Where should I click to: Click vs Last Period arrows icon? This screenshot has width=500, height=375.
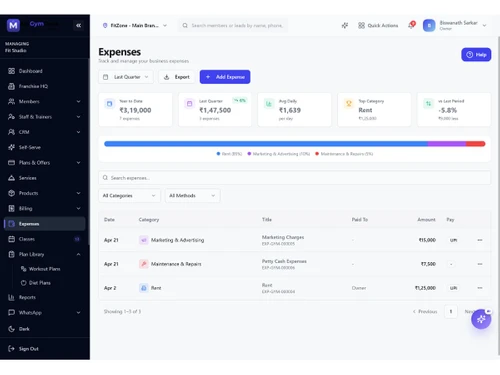pos(428,104)
